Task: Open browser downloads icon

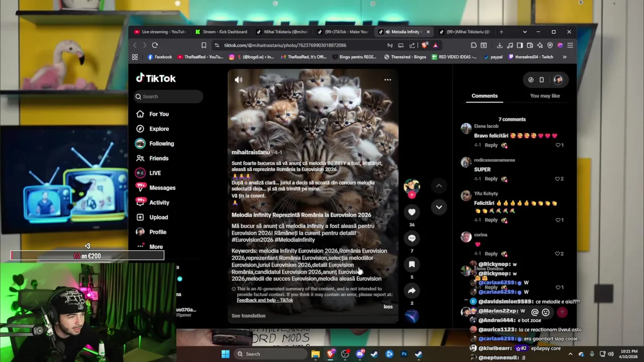Action: point(500,45)
